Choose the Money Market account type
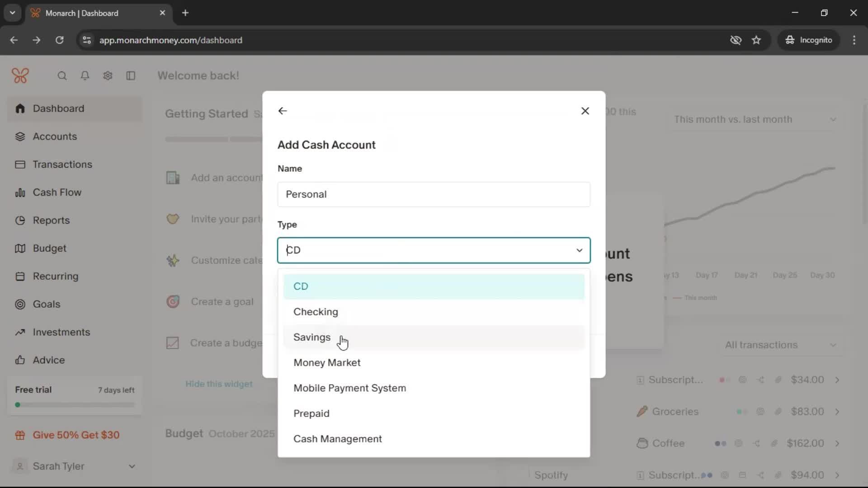Image resolution: width=868 pixels, height=488 pixels. 327,363
